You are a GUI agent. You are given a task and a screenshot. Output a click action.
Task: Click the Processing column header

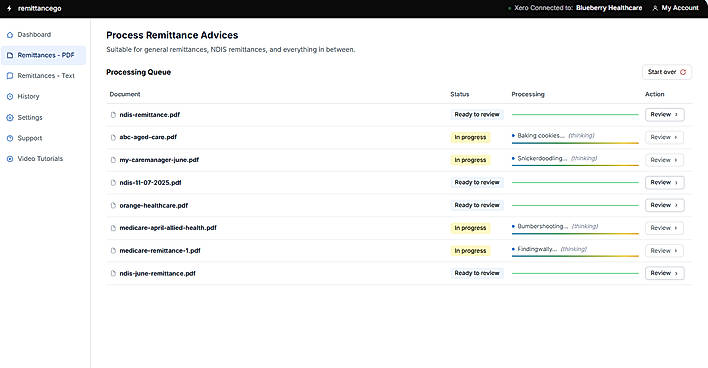(x=528, y=94)
